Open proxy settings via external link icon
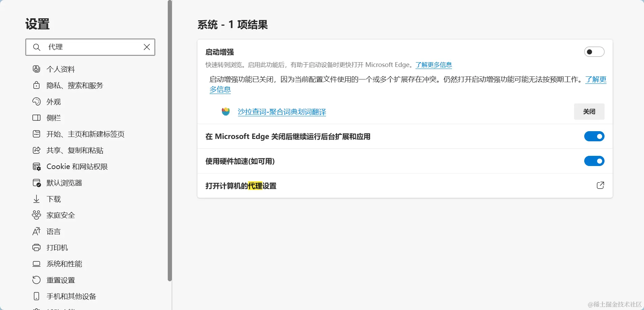 (x=600, y=185)
